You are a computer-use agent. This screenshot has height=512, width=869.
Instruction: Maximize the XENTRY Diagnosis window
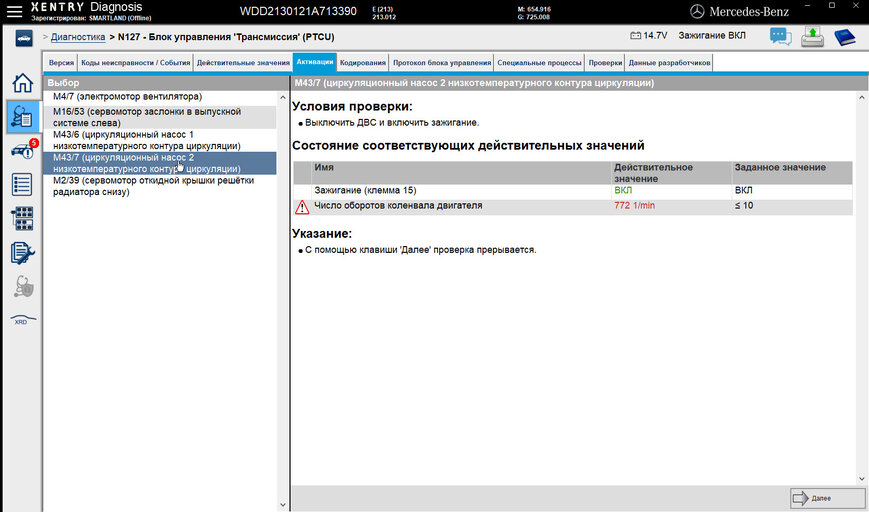pyautogui.click(x=831, y=6)
